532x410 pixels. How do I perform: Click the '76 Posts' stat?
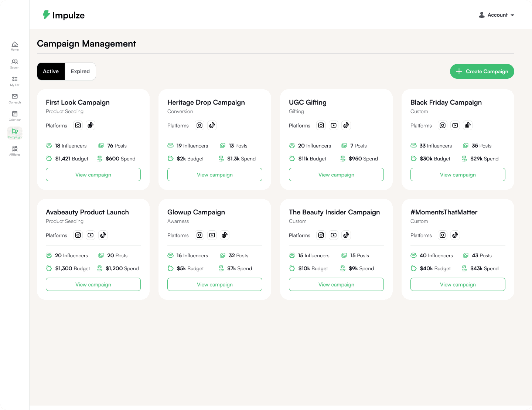(x=112, y=146)
